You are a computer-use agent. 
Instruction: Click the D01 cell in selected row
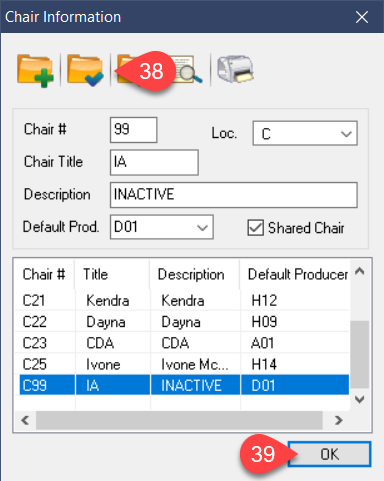point(295,386)
